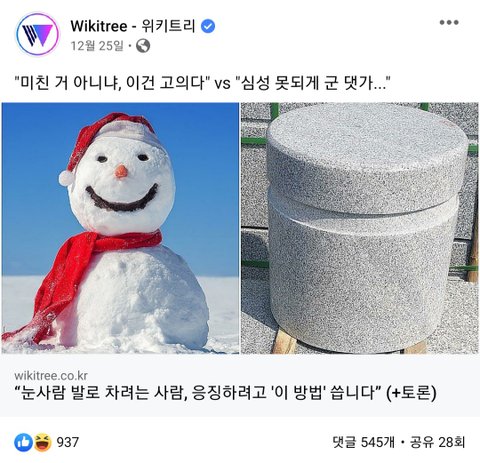Click the wikitree.co.kr domain label
The width and height of the screenshot is (480, 463).
[51, 376]
